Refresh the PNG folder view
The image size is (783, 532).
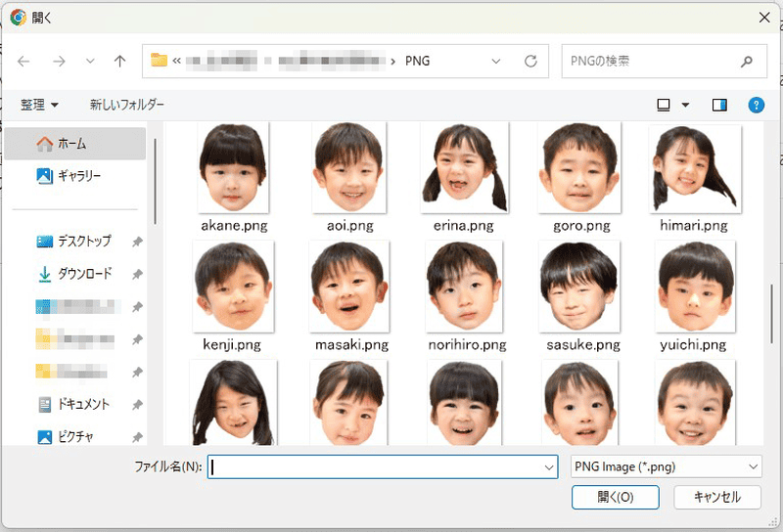[530, 62]
